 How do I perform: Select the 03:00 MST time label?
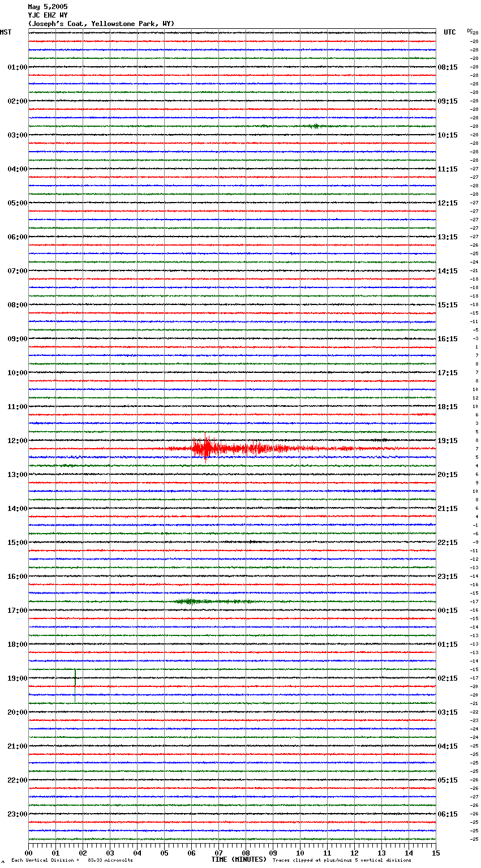point(18,135)
